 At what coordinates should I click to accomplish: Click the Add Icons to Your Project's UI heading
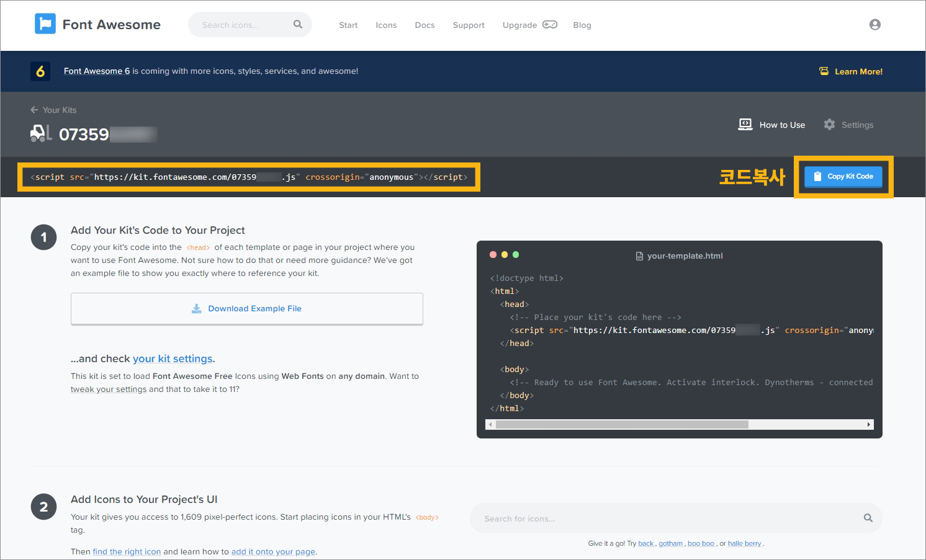point(144,500)
